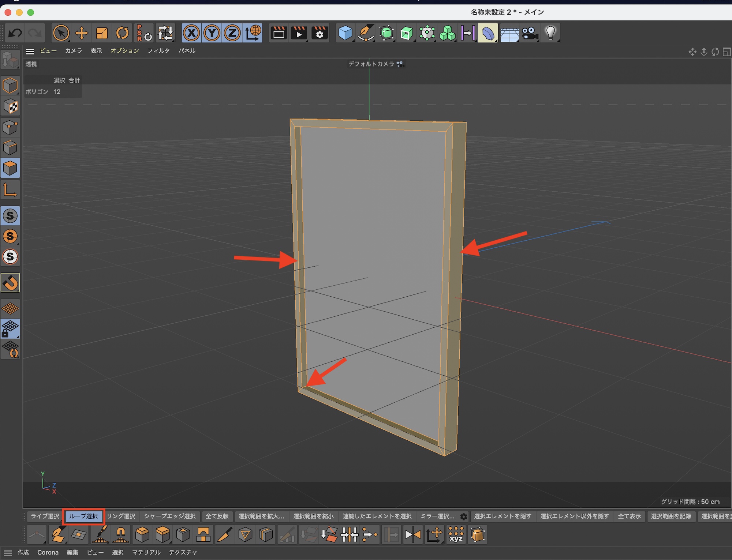Toggle Z axis lock
Viewport: 732px width, 560px height.
tap(232, 33)
